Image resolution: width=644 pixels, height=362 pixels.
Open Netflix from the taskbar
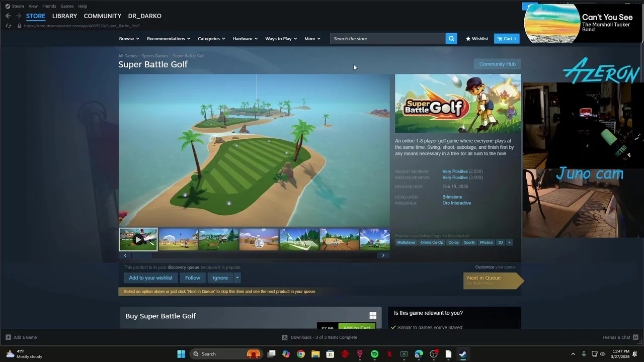389,354
